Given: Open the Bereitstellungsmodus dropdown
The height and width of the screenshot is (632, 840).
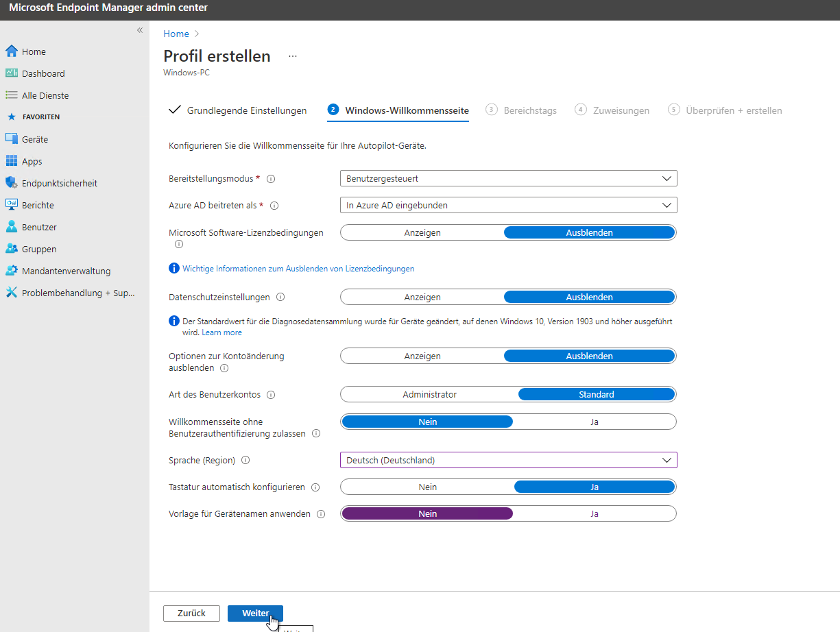Looking at the screenshot, I should tap(509, 179).
